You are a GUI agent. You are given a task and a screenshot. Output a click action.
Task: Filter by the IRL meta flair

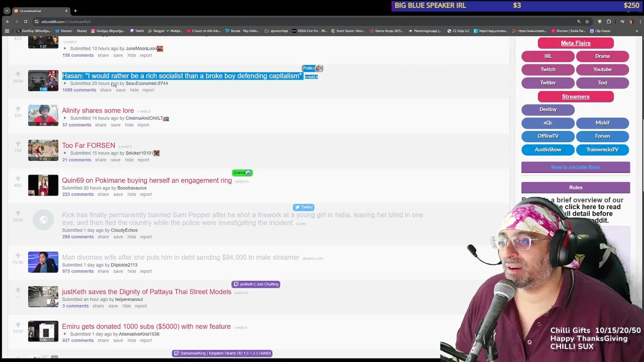pos(548,56)
